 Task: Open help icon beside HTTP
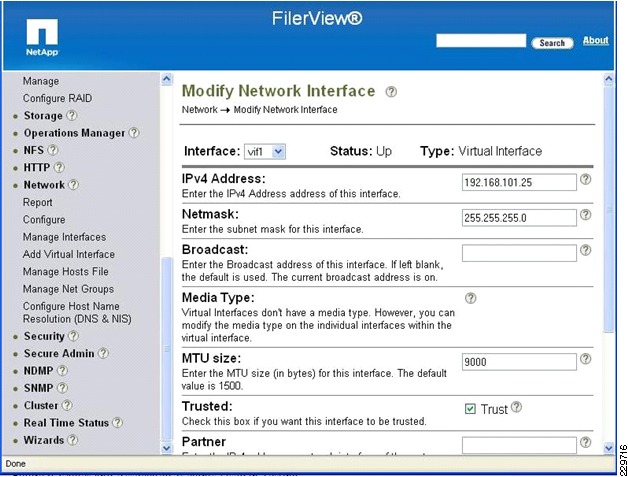click(59, 167)
